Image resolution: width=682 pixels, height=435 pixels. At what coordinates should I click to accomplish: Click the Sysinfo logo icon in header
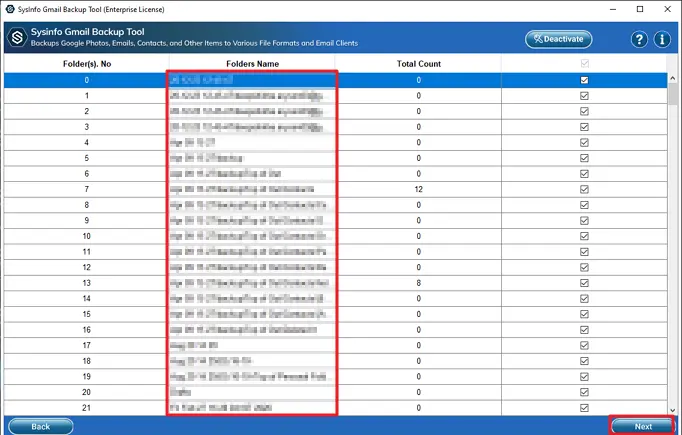coord(17,37)
